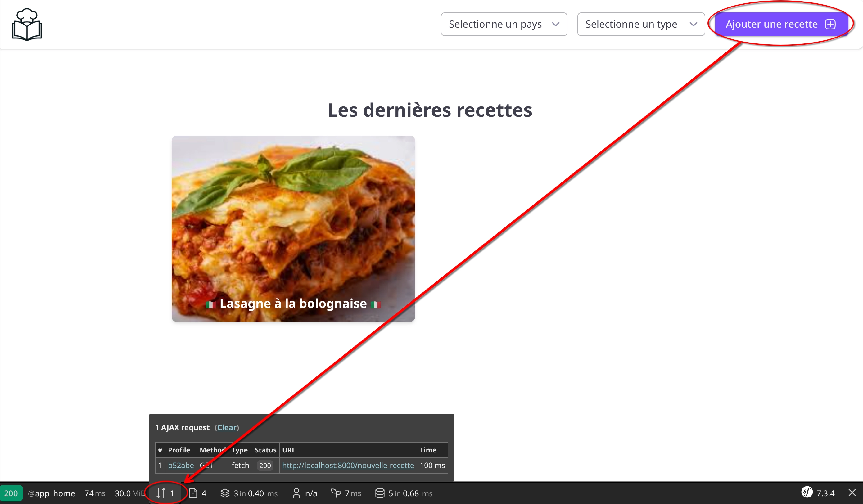The width and height of the screenshot is (863, 504).
Task: Click the 30.0 MiB memory item
Action: (x=129, y=493)
